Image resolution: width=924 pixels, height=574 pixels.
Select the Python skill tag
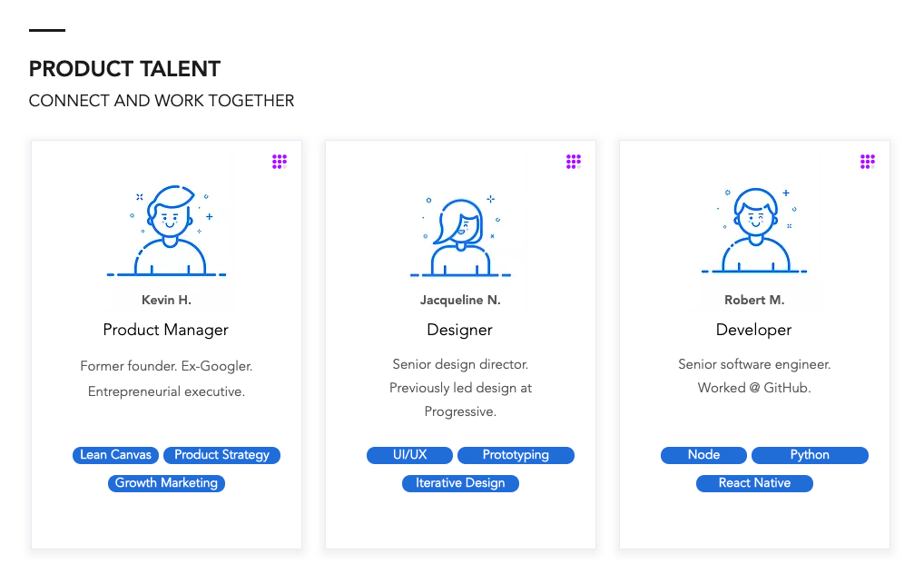pos(810,455)
